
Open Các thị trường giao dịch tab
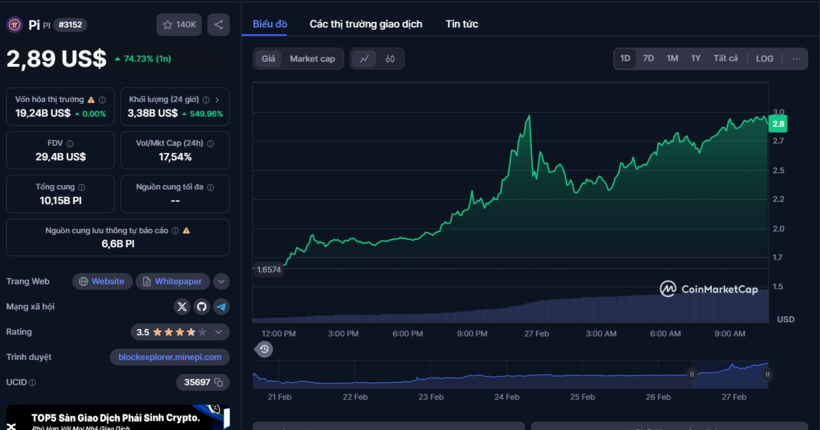tap(366, 24)
